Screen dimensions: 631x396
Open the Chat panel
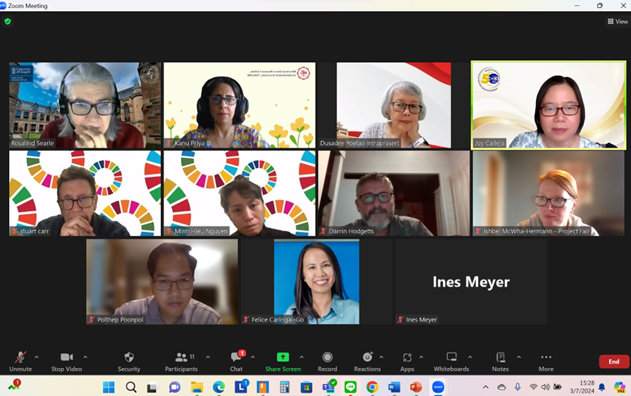(236, 361)
